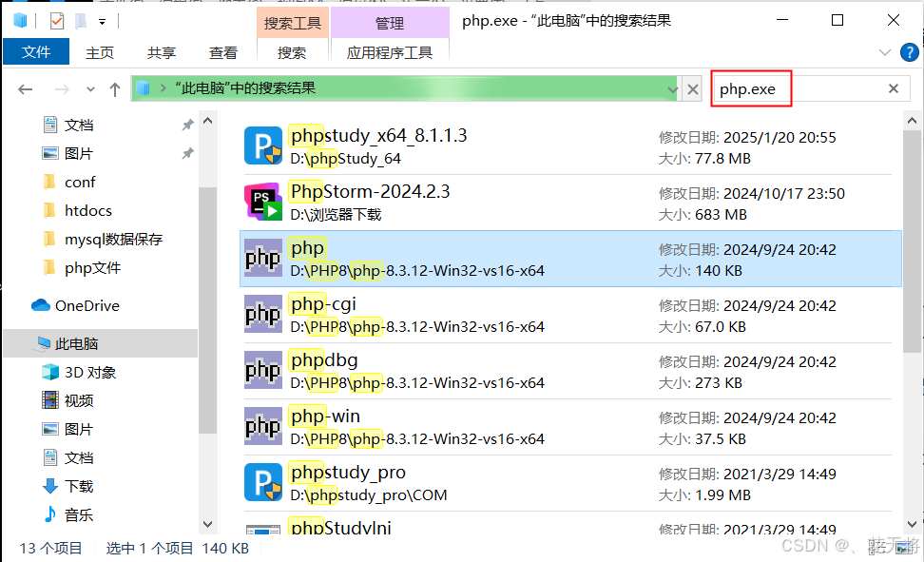Click the navigation pane scrollbar thumb
Screen dimensions: 924x562
click(207, 310)
